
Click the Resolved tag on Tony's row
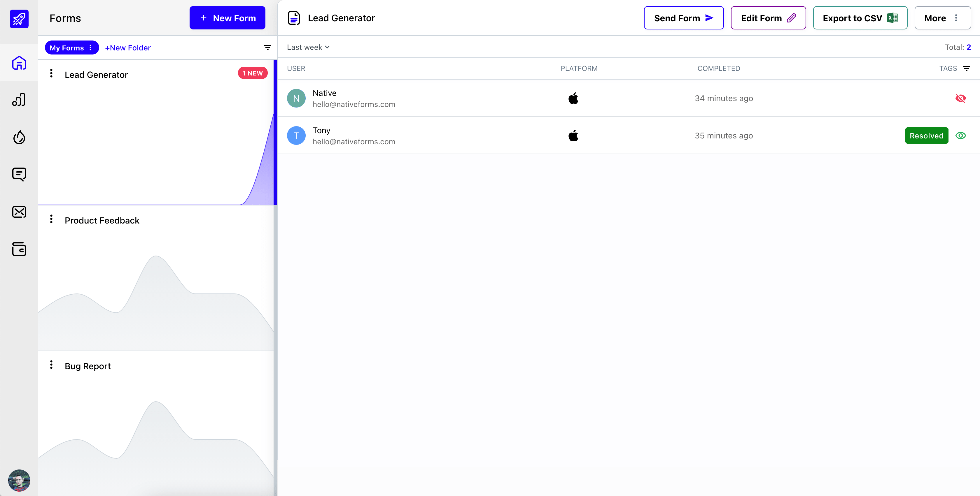coord(926,135)
